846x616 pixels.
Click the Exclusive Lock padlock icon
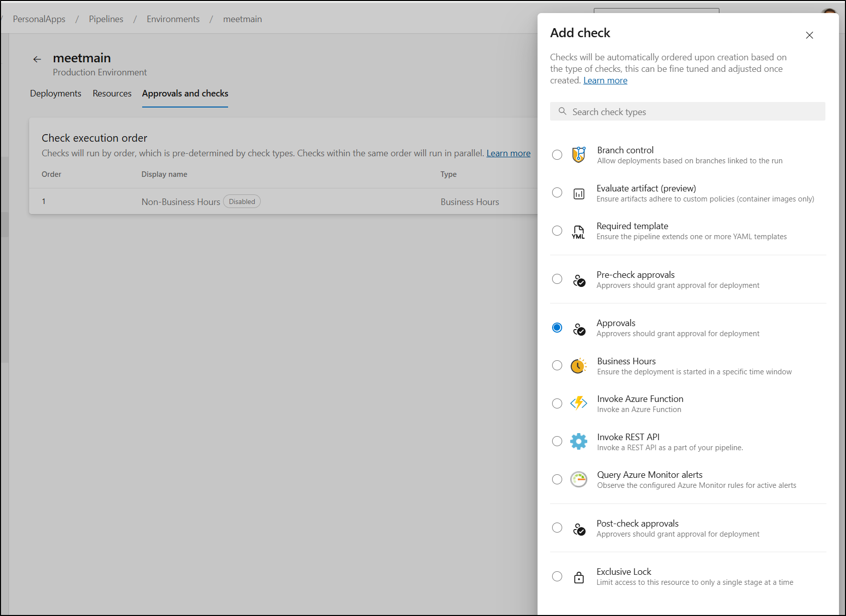[579, 577]
